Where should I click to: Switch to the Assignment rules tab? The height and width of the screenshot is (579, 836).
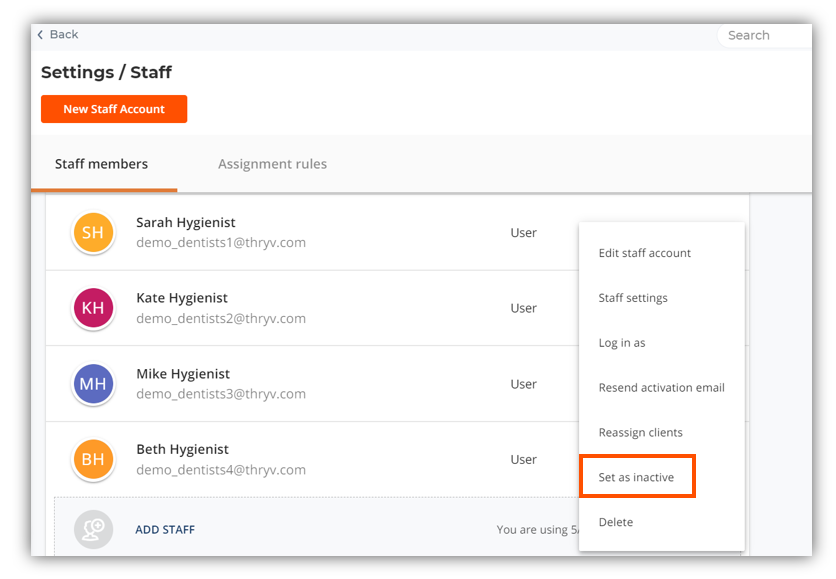[x=272, y=164]
